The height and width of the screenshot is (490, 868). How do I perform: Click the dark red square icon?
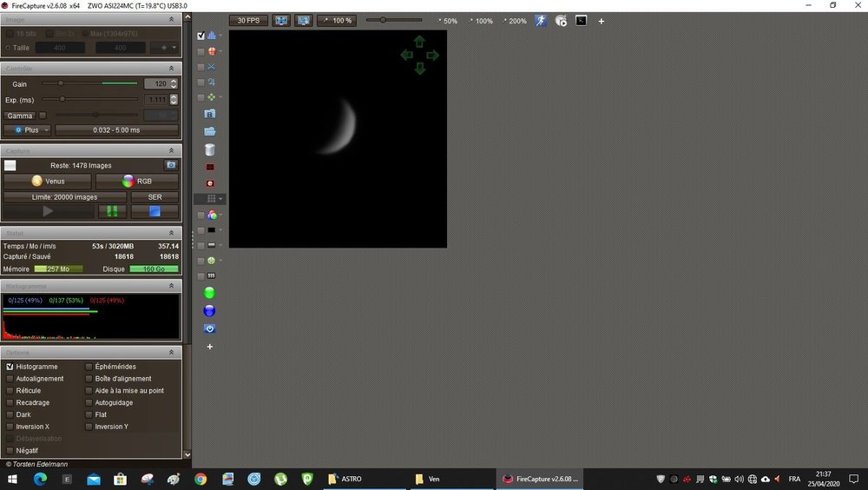pos(210,167)
